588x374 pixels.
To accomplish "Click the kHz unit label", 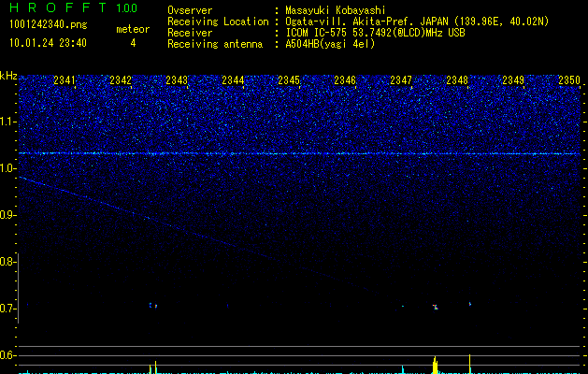I will (8, 77).
